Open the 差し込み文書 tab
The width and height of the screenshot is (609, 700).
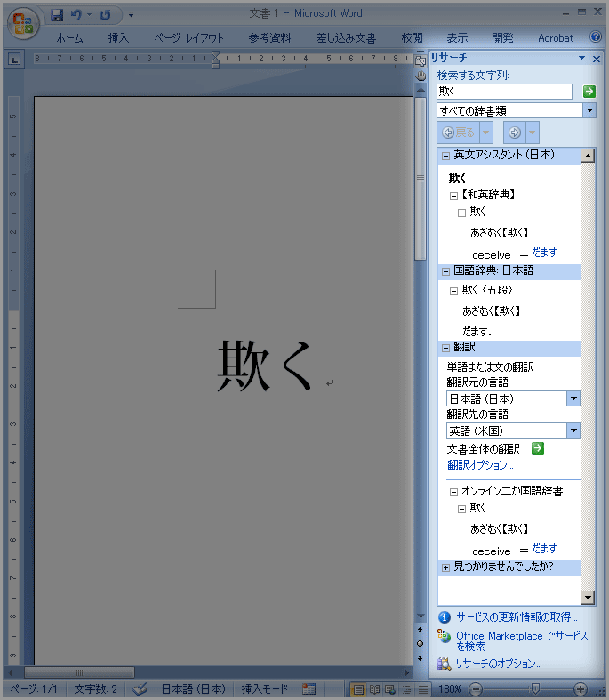pos(346,38)
